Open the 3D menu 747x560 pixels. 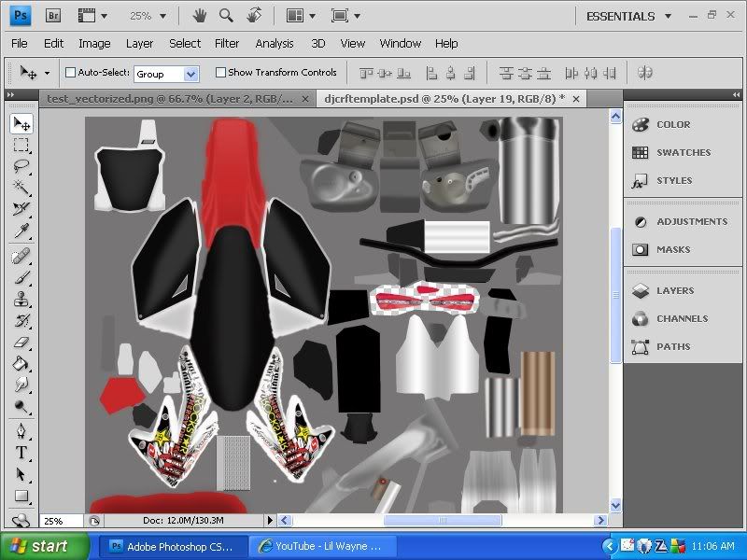317,43
